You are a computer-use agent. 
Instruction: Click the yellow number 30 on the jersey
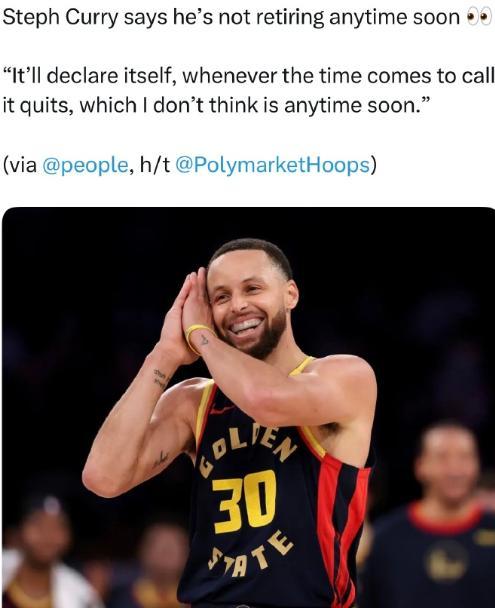click(245, 501)
